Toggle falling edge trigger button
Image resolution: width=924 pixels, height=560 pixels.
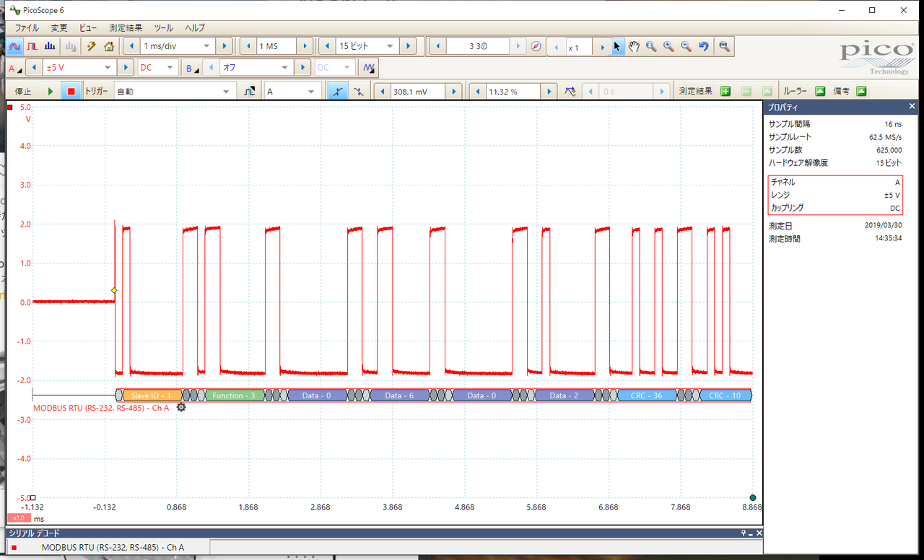tap(359, 92)
